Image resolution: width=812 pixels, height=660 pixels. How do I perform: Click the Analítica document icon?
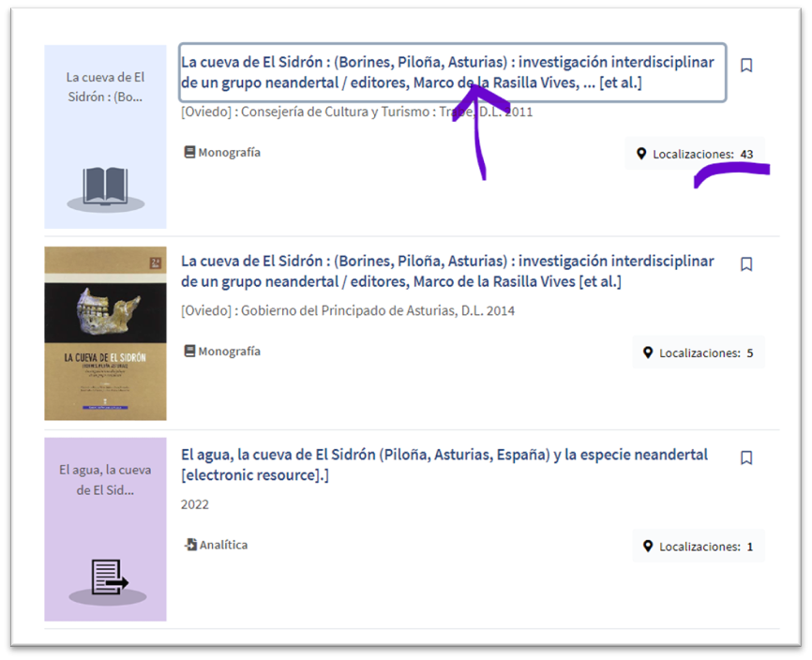[190, 545]
